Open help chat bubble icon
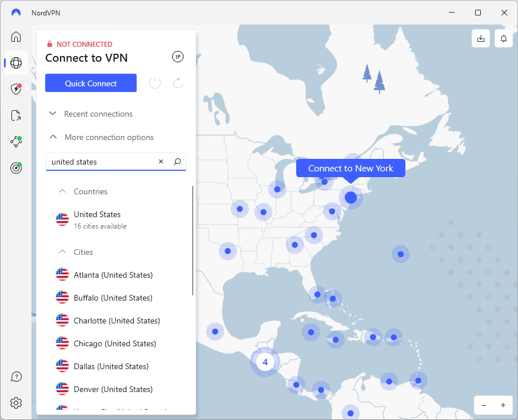 tap(16, 377)
